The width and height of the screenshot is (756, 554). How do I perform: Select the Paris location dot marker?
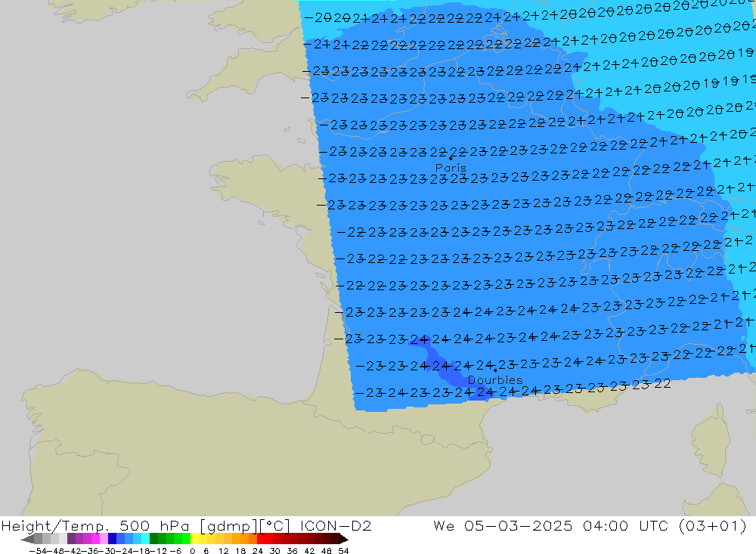click(x=451, y=158)
